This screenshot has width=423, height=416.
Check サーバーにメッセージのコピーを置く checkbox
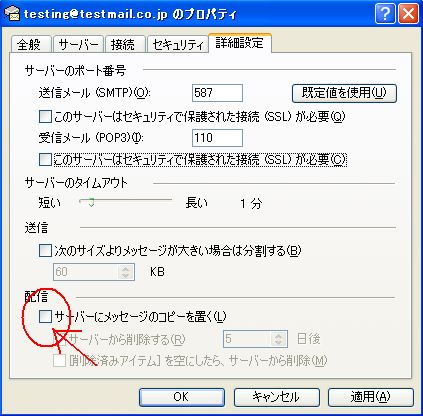coord(45,316)
